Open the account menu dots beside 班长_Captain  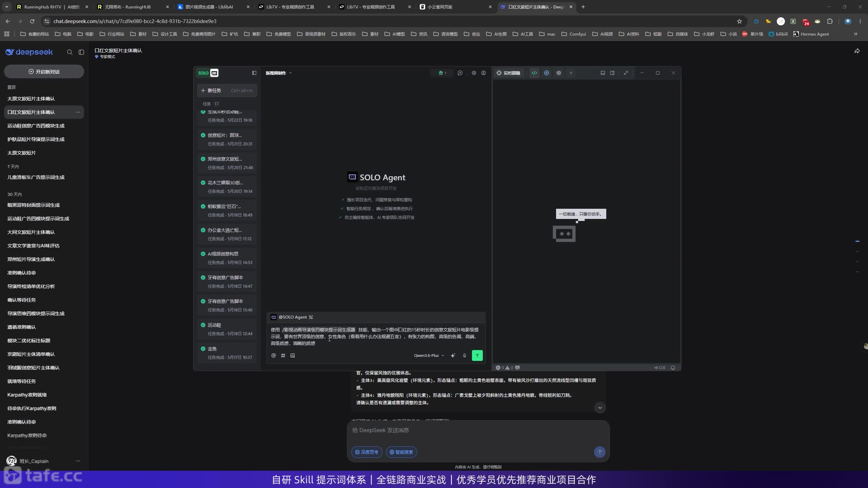coord(78,461)
